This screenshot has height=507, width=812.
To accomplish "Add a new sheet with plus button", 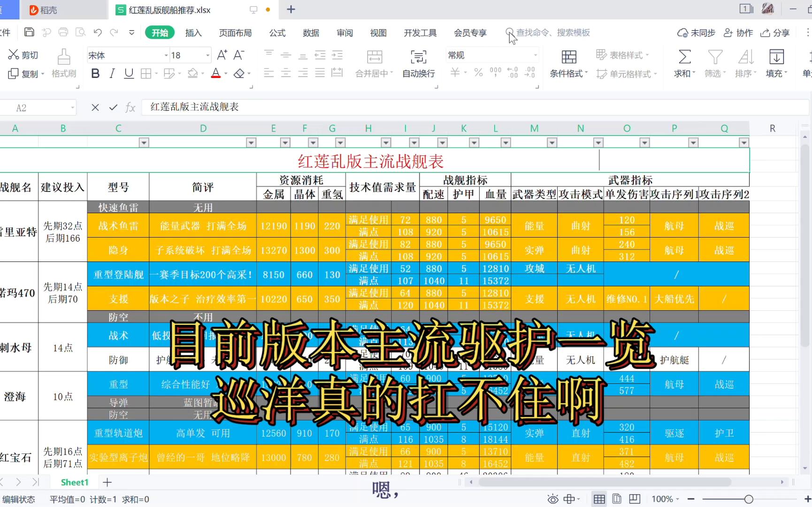I will [x=107, y=482].
